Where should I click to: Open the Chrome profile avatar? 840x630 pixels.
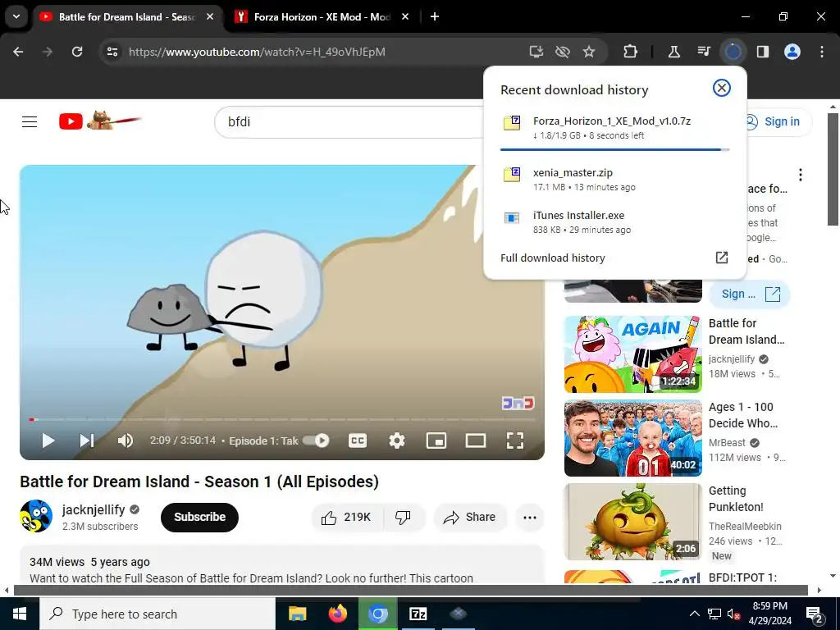click(x=792, y=52)
